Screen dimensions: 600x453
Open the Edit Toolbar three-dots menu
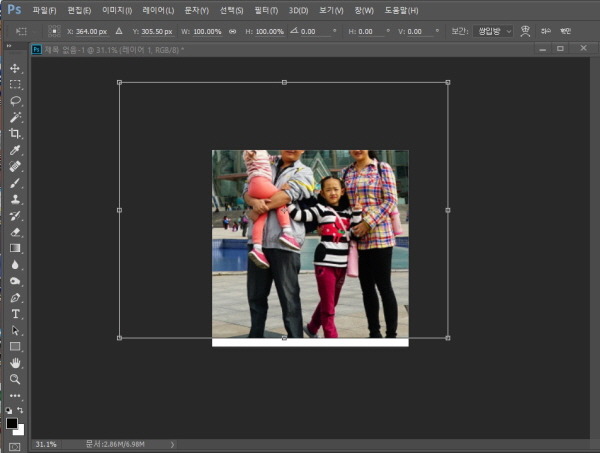(x=15, y=396)
